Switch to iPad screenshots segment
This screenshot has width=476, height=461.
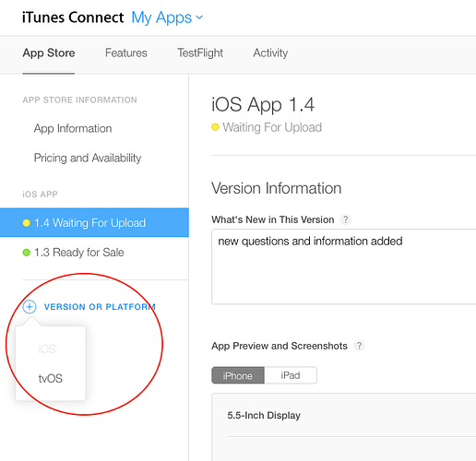click(291, 375)
